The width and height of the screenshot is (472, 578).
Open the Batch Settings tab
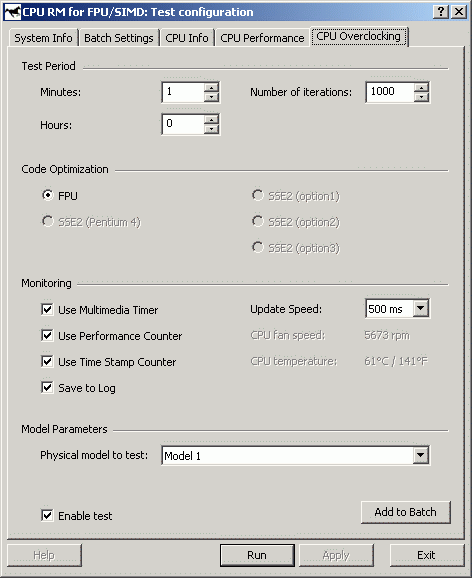119,38
